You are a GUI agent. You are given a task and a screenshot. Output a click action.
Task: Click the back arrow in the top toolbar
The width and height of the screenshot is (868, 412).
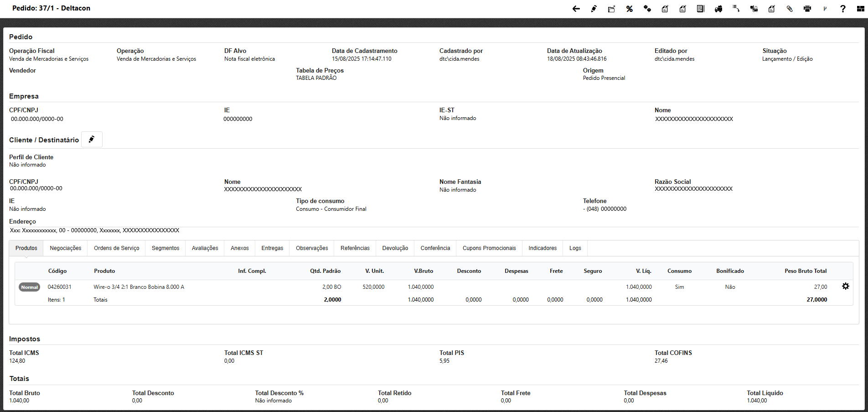pyautogui.click(x=576, y=9)
